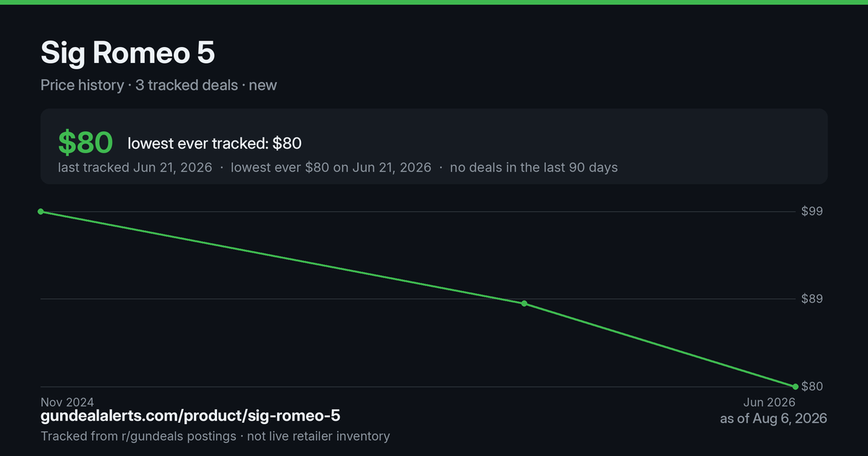Click the lowest ever $80 on Jun 21 text
Viewport: 868px width, 456px height.
point(331,167)
